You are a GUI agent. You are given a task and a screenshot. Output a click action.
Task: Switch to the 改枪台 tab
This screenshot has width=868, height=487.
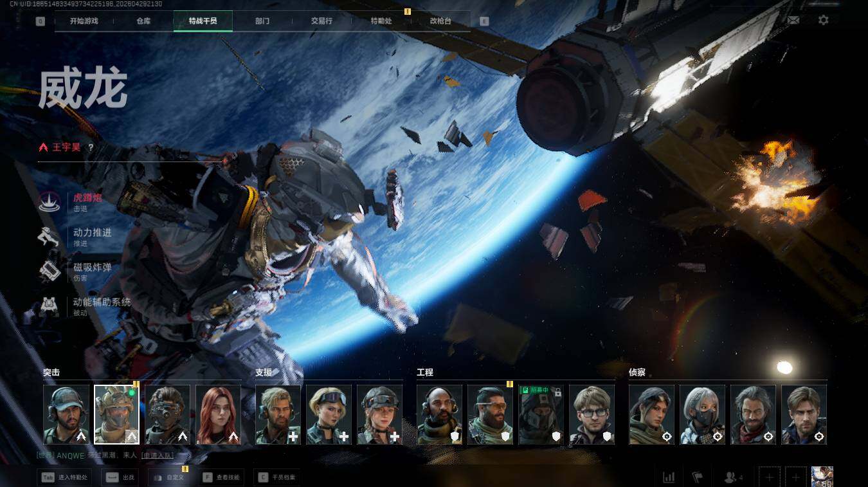click(x=440, y=21)
